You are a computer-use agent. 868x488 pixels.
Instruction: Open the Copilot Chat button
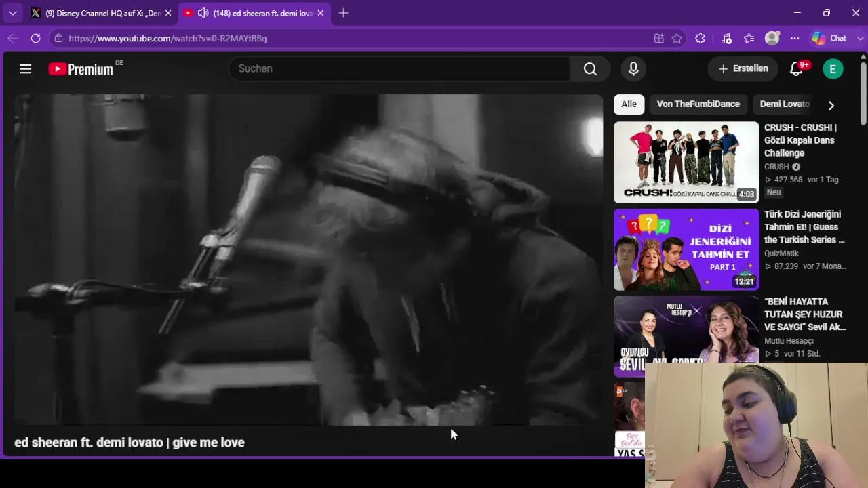tap(829, 39)
